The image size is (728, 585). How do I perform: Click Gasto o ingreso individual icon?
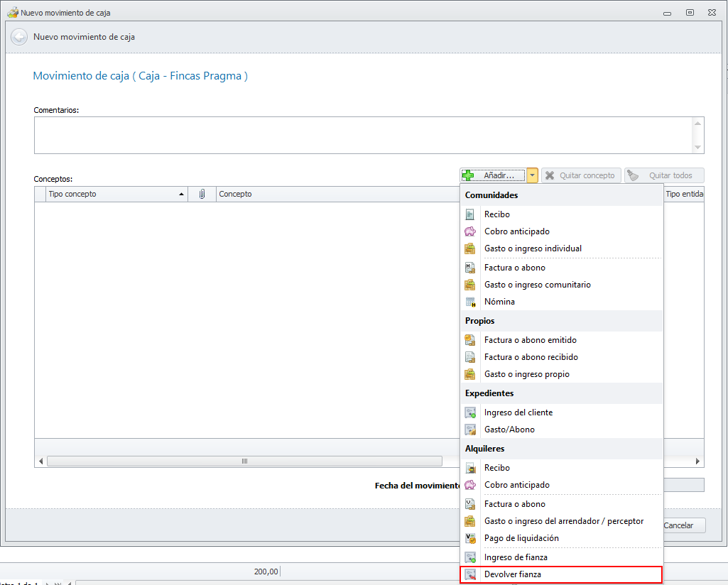(470, 248)
